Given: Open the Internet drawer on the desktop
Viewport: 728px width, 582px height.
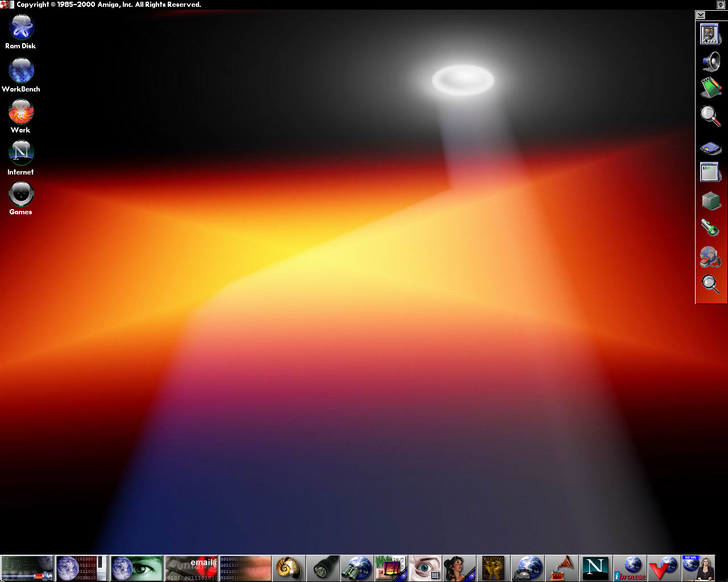Looking at the screenshot, I should (21, 153).
